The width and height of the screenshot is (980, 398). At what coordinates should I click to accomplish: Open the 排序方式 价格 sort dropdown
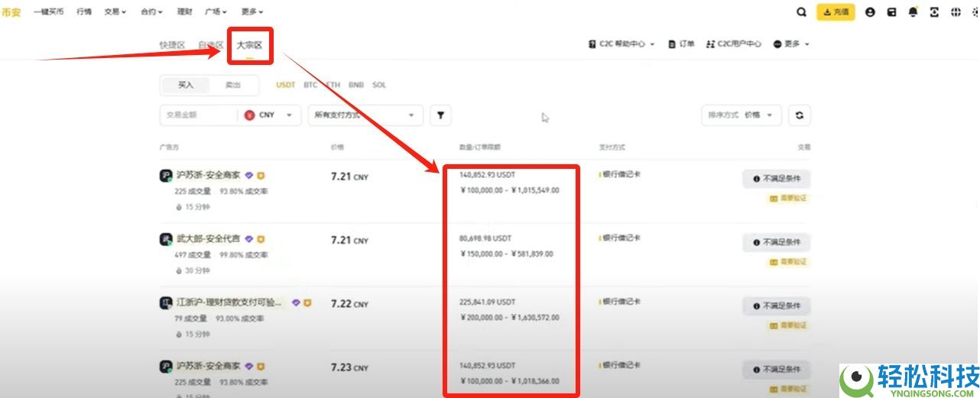(x=741, y=115)
